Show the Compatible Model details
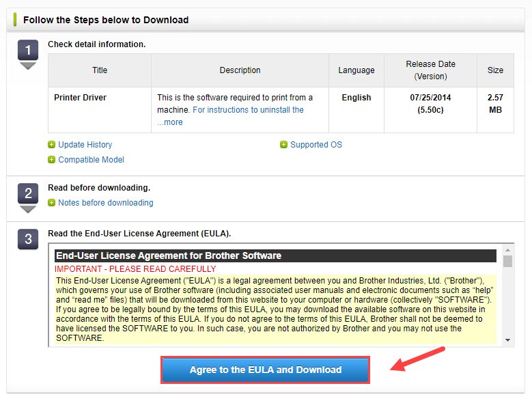 91,160
